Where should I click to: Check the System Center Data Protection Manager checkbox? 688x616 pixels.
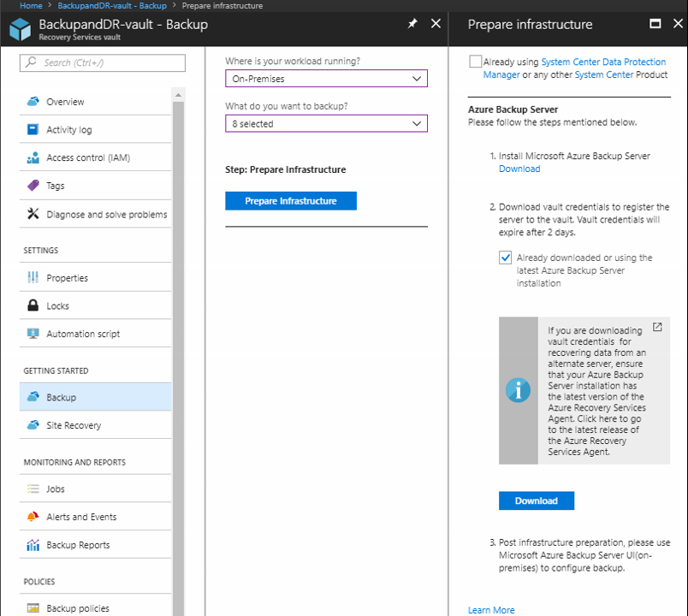click(476, 61)
